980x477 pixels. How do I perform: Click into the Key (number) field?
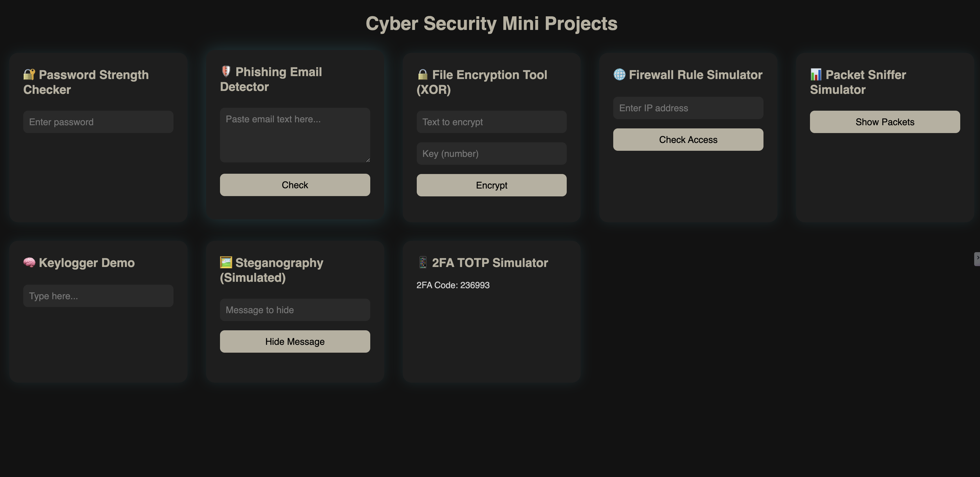tap(491, 154)
